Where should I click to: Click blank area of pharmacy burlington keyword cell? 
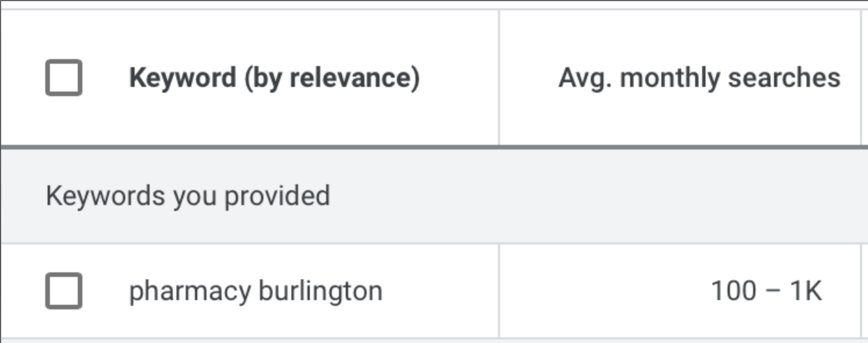click(x=440, y=291)
